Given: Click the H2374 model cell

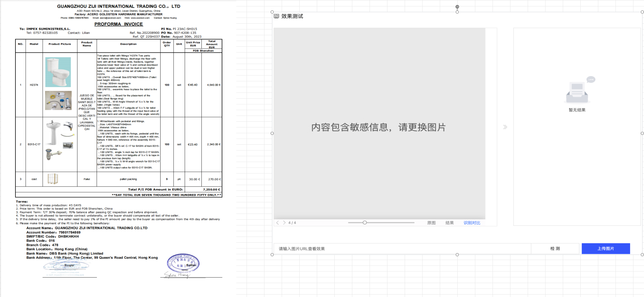Looking at the screenshot, I should [x=34, y=85].
